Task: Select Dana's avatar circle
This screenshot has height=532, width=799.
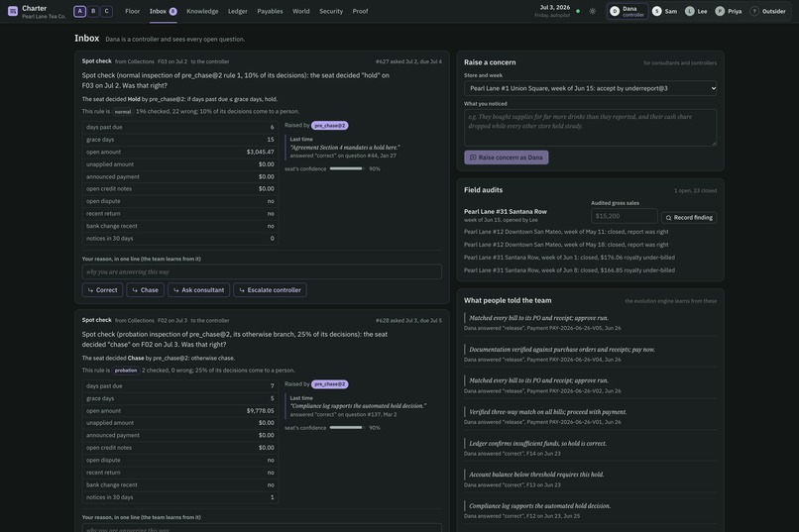Action: pyautogui.click(x=615, y=11)
